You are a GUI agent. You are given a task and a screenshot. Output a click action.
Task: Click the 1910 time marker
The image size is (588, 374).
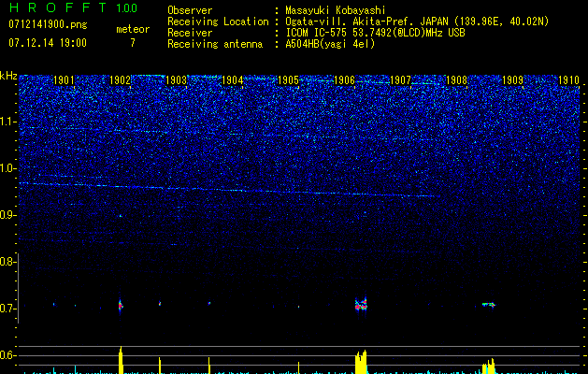click(x=569, y=80)
